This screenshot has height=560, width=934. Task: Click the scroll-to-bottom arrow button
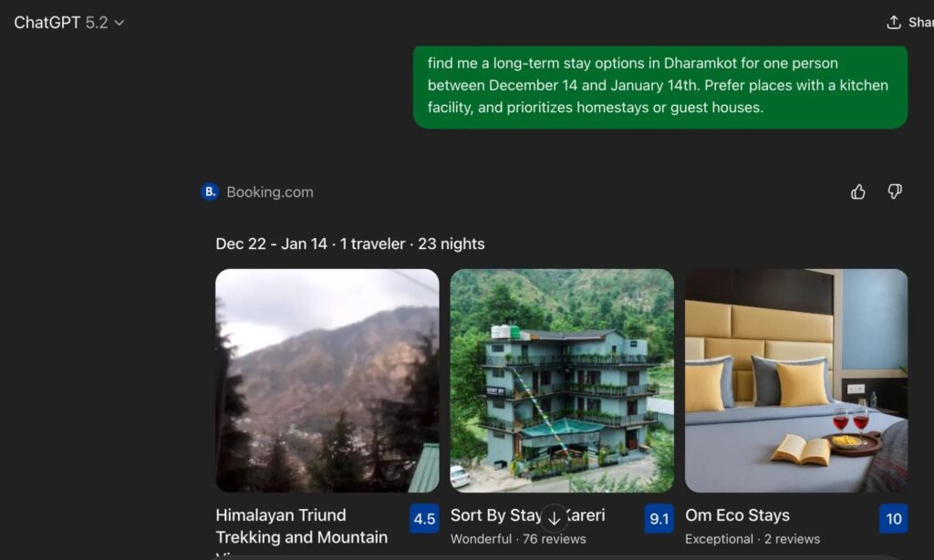[x=554, y=518]
